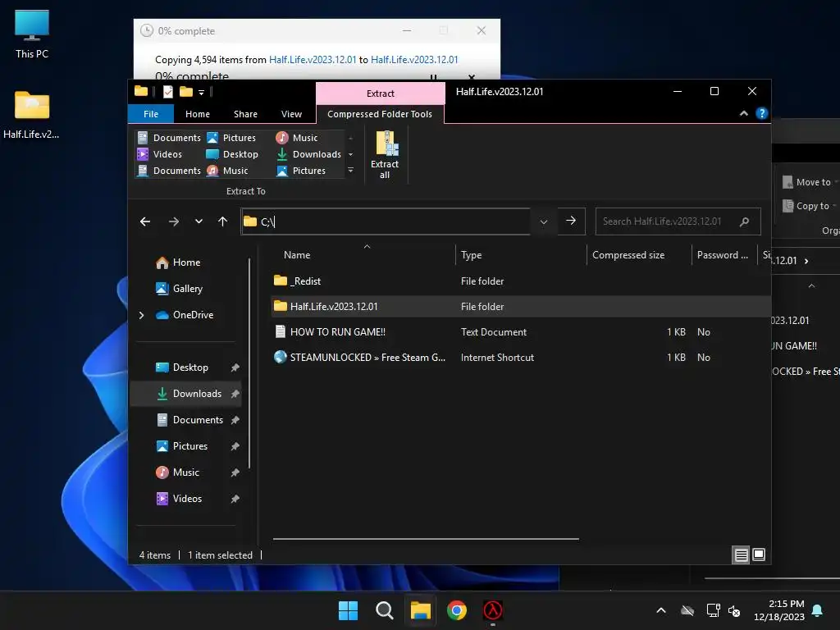This screenshot has width=840, height=630.
Task: Go back with the Back arrow
Action: [145, 221]
